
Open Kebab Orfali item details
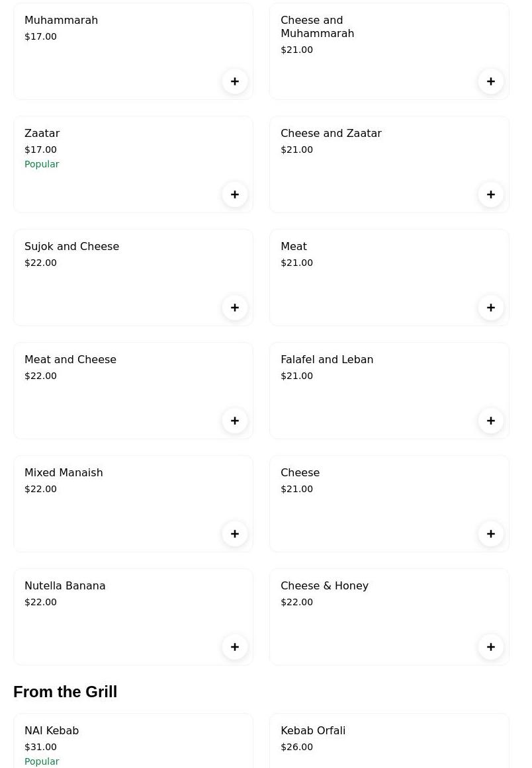point(313,731)
